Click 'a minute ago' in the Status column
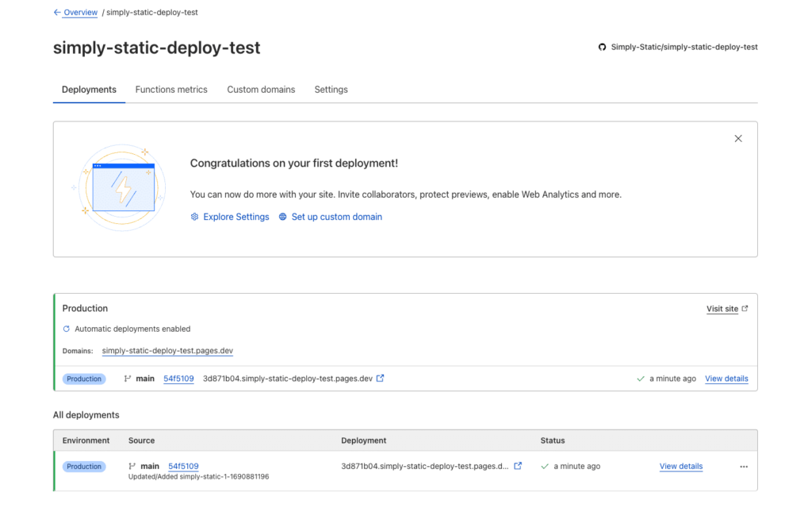This screenshot has width=812, height=508. point(577,467)
